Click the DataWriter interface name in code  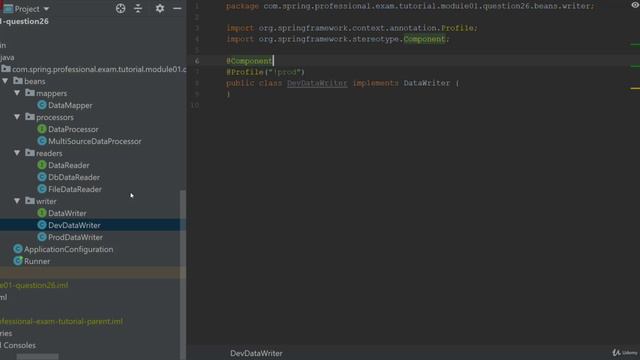(x=427, y=83)
